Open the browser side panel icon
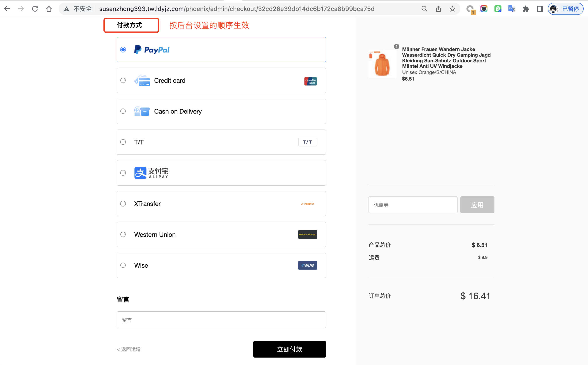The image size is (588, 365). tap(539, 9)
